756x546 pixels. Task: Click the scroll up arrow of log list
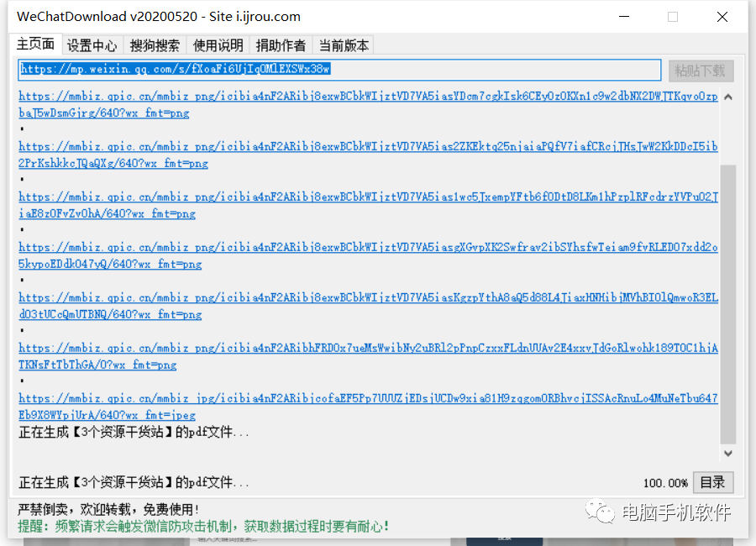coord(728,97)
